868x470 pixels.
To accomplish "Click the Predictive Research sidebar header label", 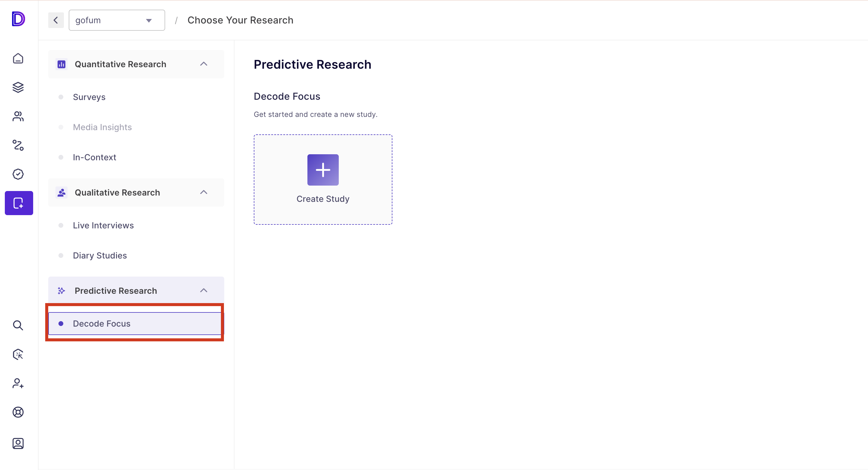I will click(x=116, y=291).
